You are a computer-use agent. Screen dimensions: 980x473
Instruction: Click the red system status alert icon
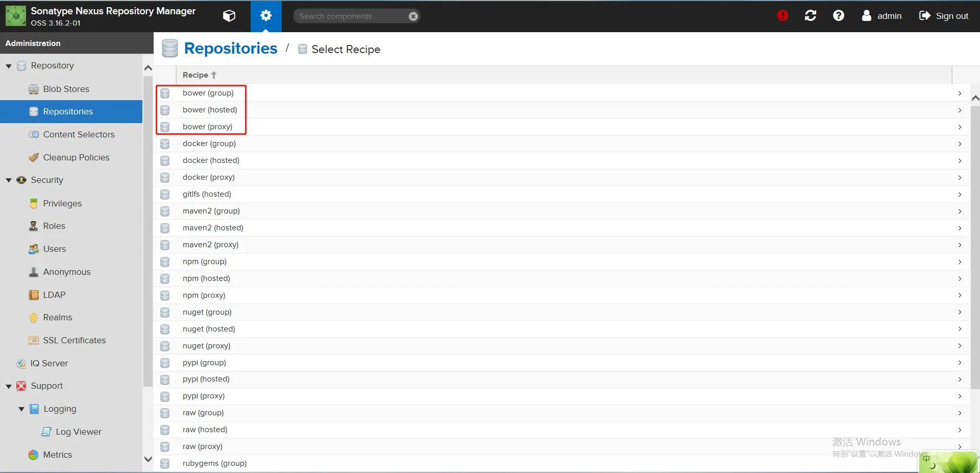782,16
